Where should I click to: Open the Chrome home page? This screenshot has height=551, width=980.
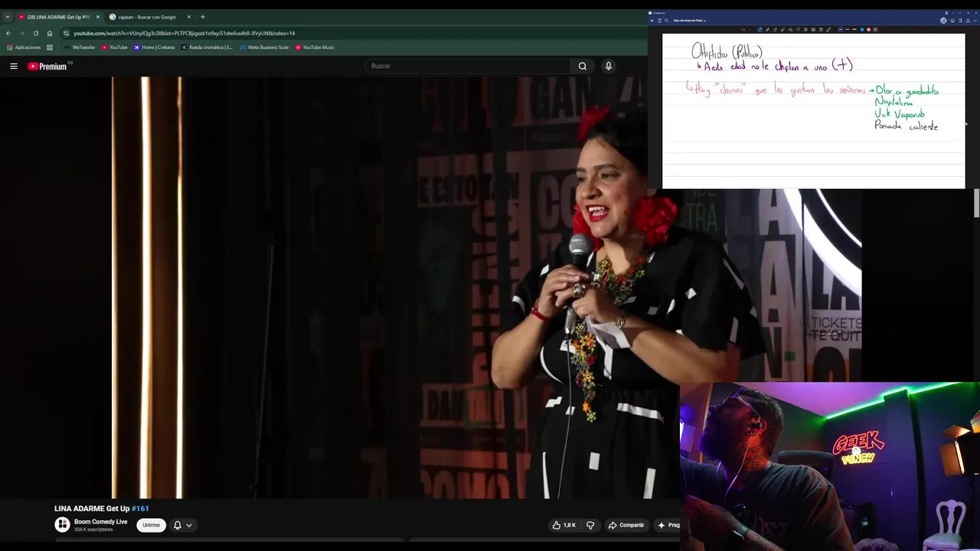50,34
